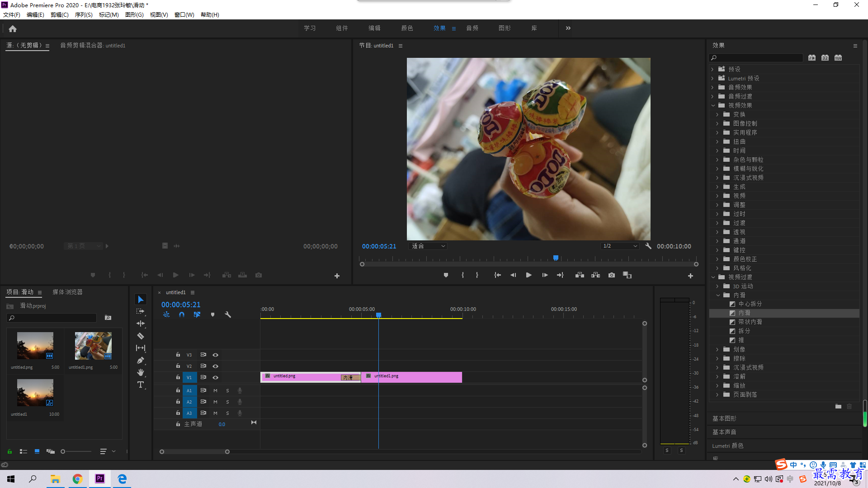Select the Slip tool
This screenshot has width=868, height=488.
point(141,348)
